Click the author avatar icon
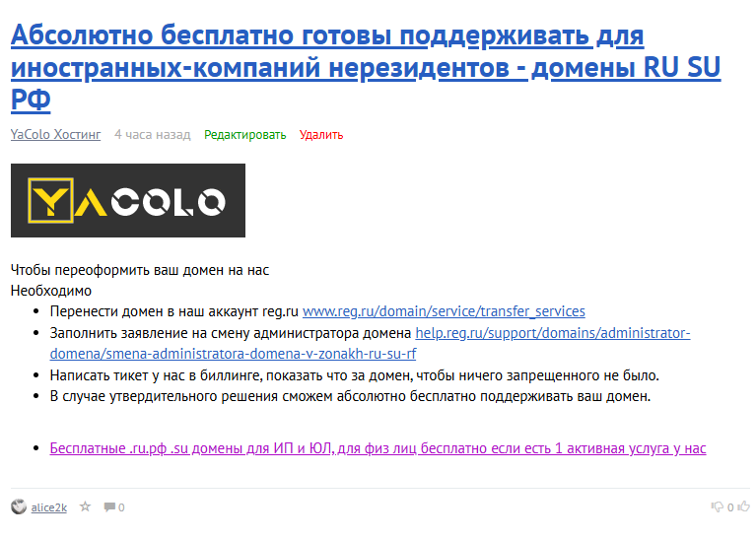Screen dimensions: 756x539 pos(19,507)
